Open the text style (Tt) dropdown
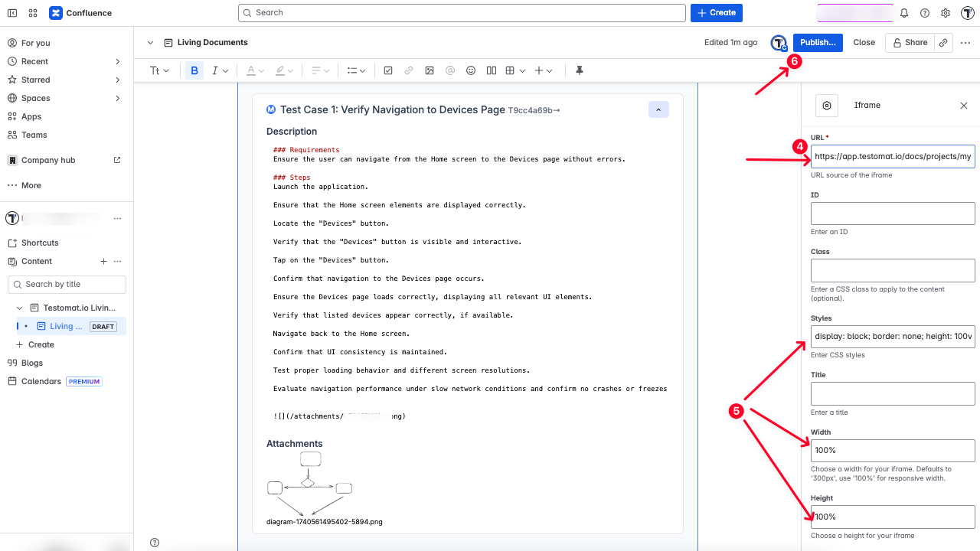The height and width of the screenshot is (551, 980). click(x=158, y=70)
